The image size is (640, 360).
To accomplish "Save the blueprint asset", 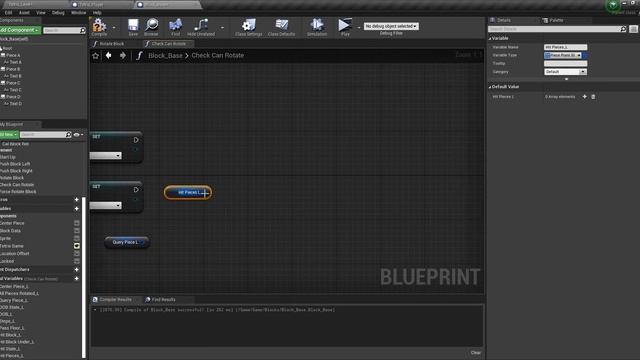I will point(133,27).
